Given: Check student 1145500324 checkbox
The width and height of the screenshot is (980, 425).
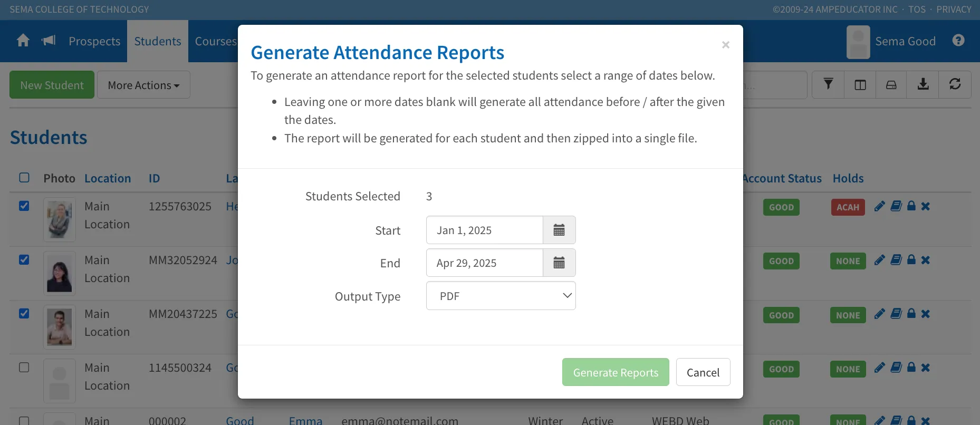Looking at the screenshot, I should pos(24,368).
